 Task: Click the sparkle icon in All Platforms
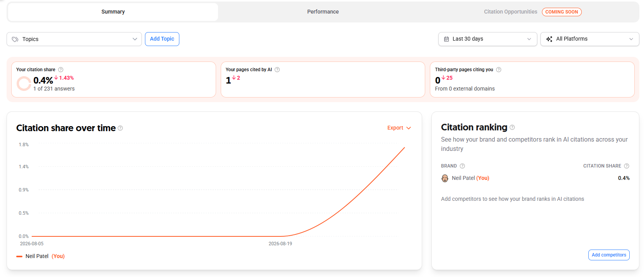(x=549, y=39)
